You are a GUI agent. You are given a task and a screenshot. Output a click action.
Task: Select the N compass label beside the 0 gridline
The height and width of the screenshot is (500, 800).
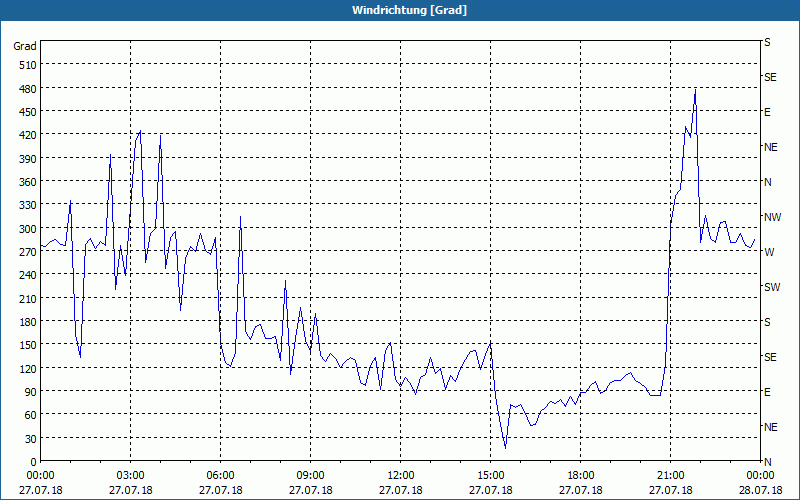pos(768,462)
